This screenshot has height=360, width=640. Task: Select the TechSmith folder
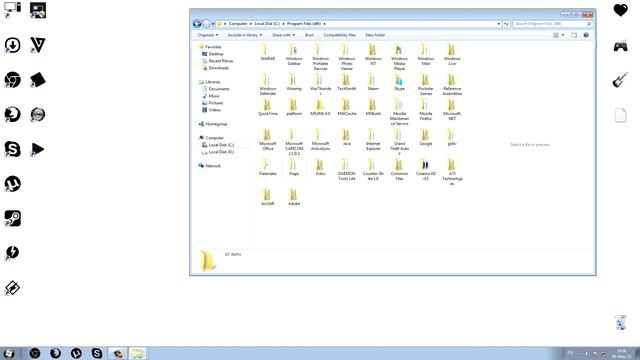[x=347, y=82]
